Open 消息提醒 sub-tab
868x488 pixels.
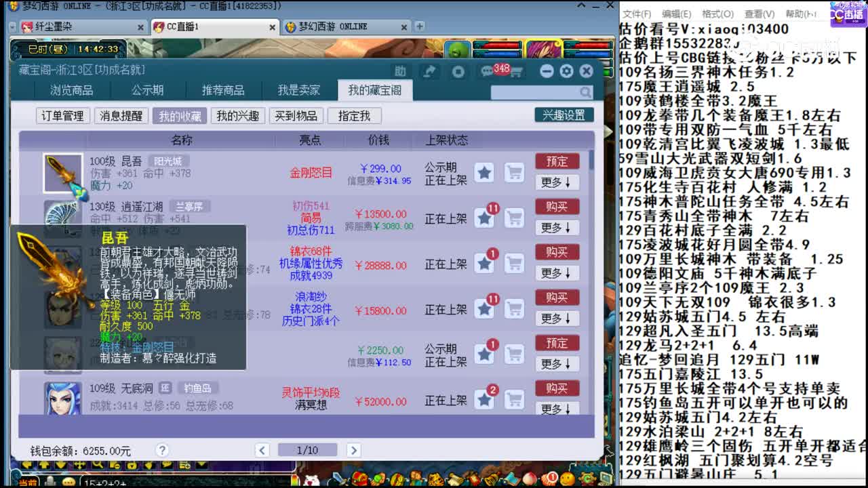[x=121, y=116]
